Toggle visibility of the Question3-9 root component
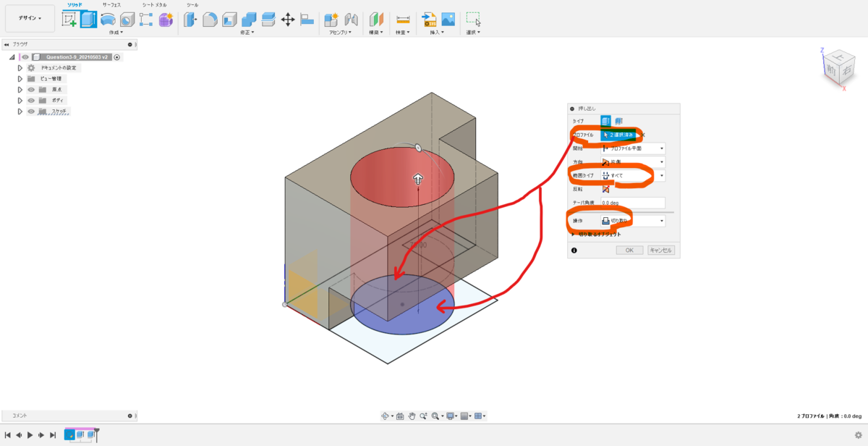Screen dimensions: 868x446 25,56
